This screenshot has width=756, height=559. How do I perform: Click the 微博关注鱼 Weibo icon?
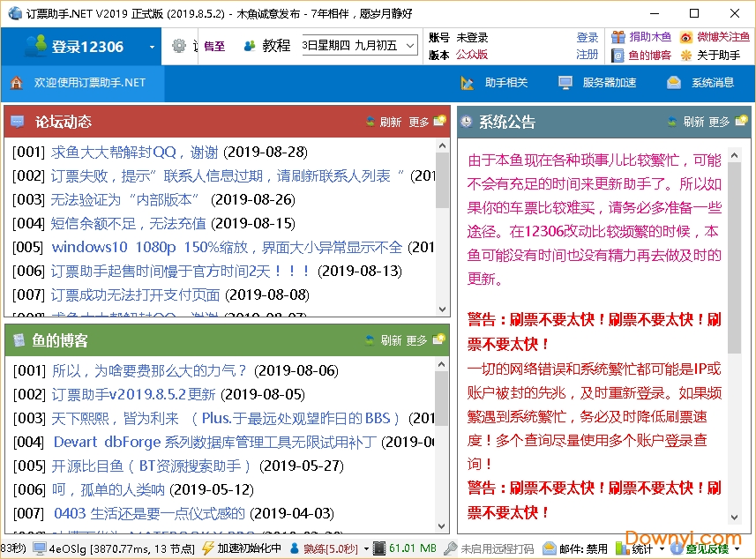pos(687,38)
